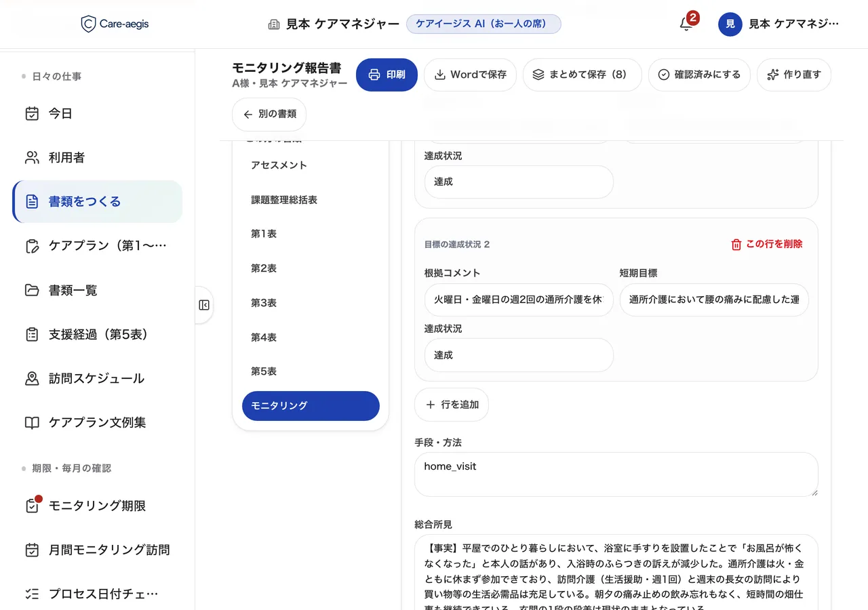Click Wordで保存 download button

(470, 75)
